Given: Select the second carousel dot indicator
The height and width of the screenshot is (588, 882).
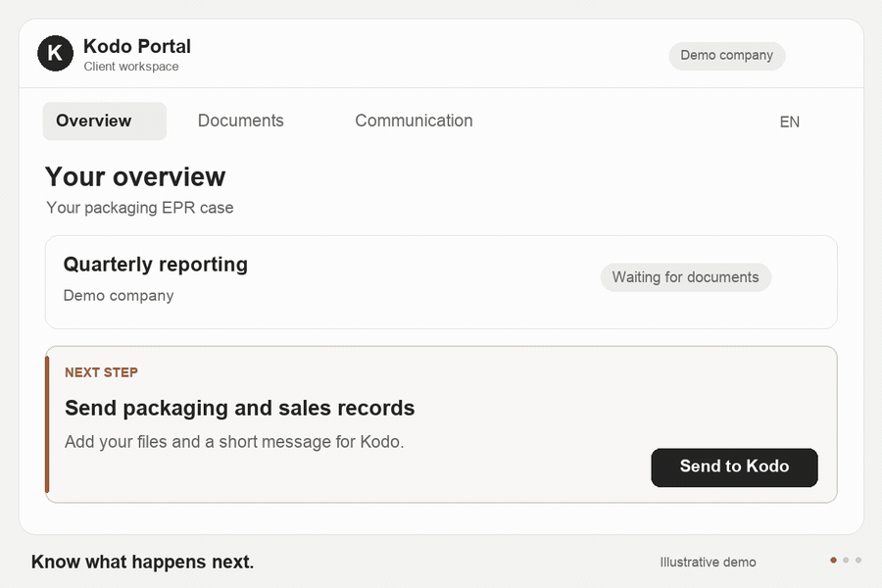Looking at the screenshot, I should 846,560.
